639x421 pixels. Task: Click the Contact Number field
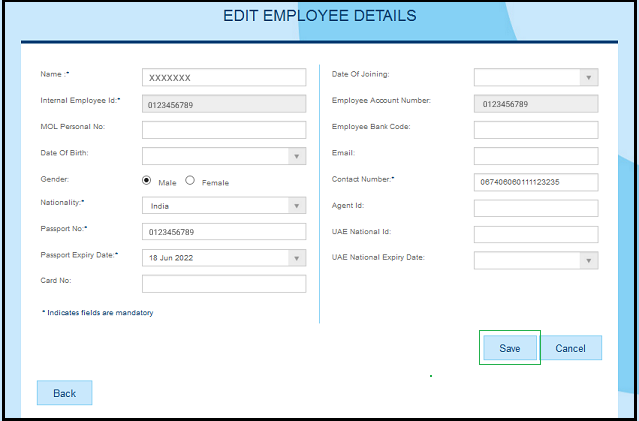[x=535, y=182]
